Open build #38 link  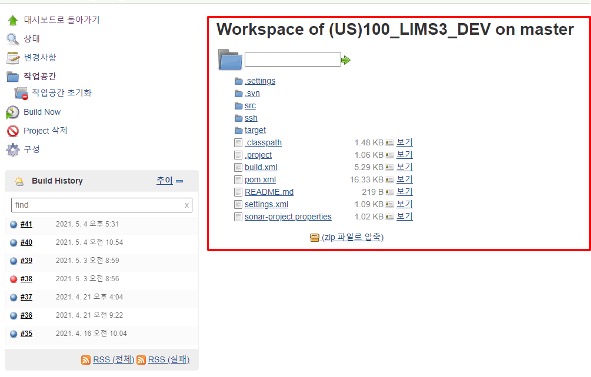point(26,279)
